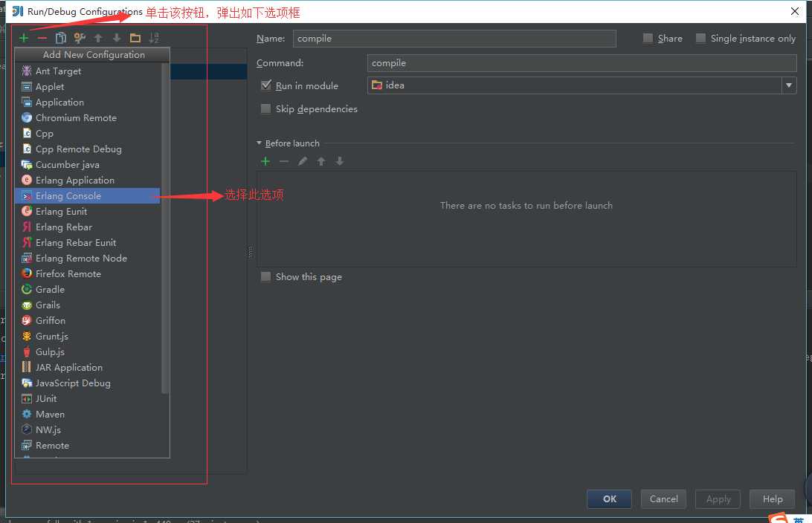Choose Erlang Eunit entry

pos(88,211)
